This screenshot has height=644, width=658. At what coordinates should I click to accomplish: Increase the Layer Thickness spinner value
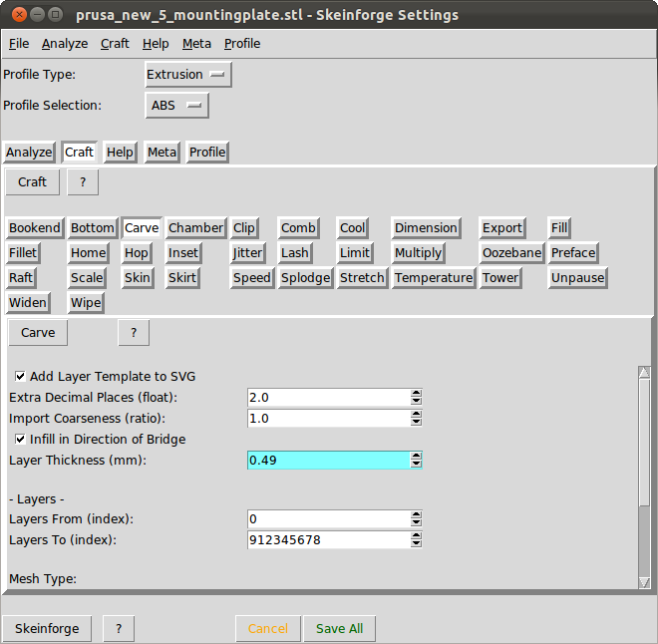pyautogui.click(x=417, y=456)
